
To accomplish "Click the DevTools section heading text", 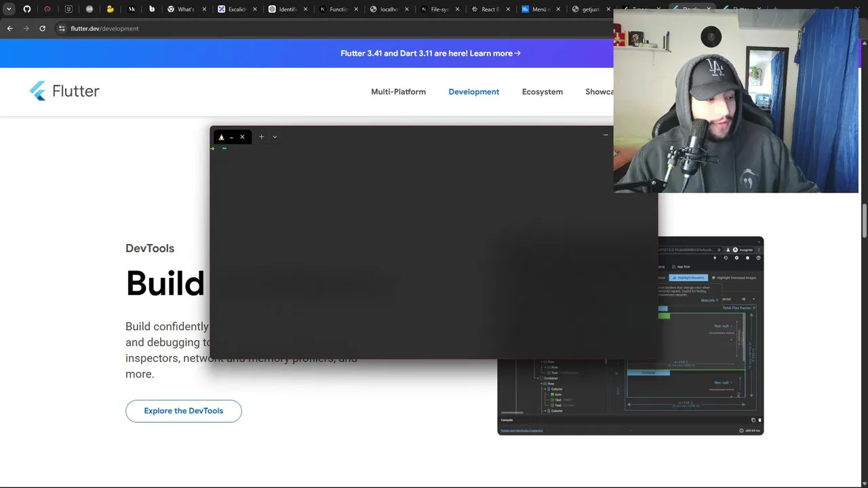I will 150,248.
